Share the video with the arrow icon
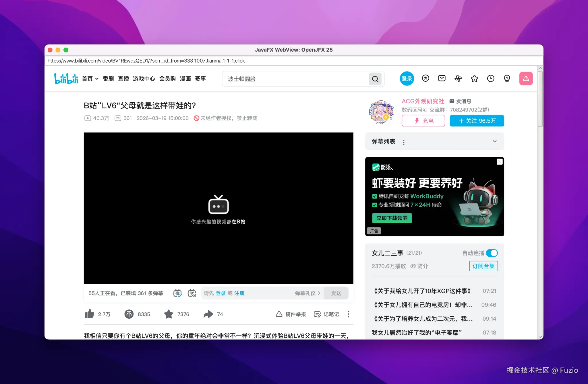This screenshot has width=588, height=384. click(209, 314)
